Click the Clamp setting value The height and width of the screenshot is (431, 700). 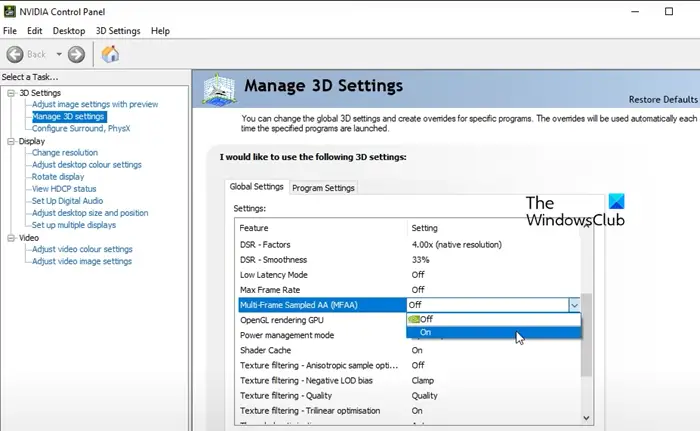[x=422, y=381]
